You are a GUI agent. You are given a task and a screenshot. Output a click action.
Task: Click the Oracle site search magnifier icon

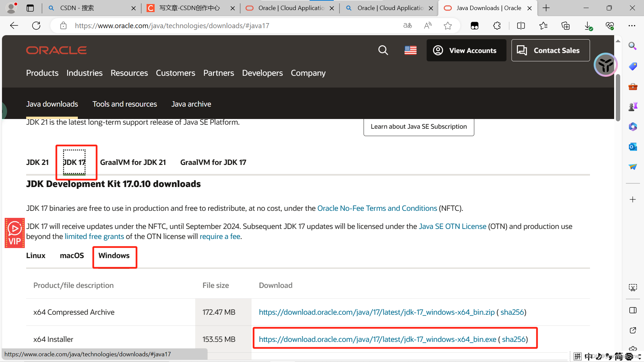383,50
